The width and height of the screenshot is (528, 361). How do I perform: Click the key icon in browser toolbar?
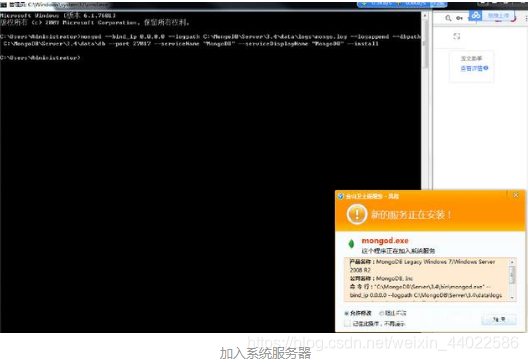(459, 18)
